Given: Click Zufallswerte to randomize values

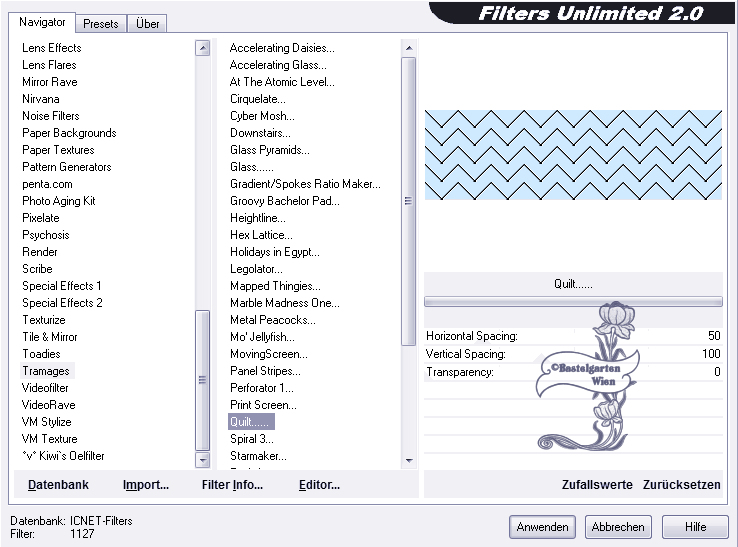Looking at the screenshot, I should [x=597, y=485].
